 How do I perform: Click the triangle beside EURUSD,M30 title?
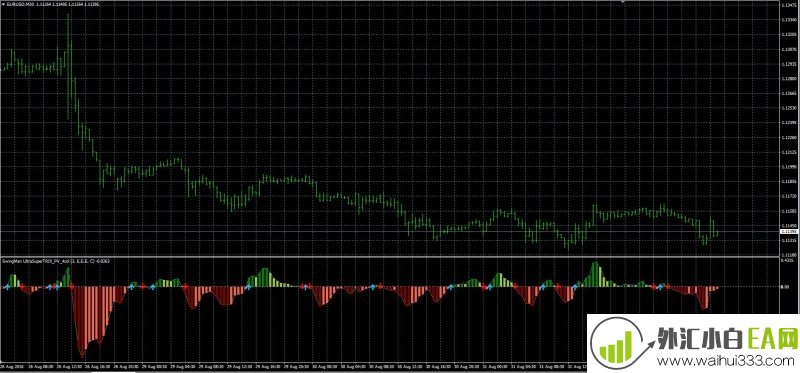(2, 4)
